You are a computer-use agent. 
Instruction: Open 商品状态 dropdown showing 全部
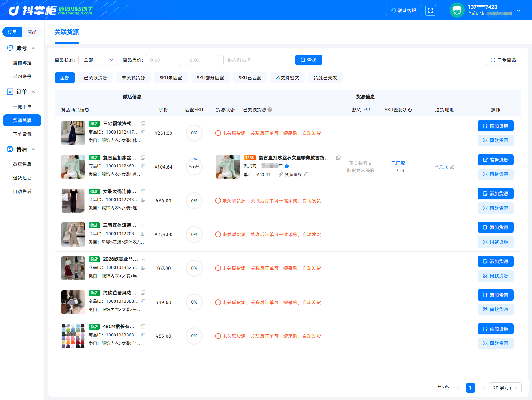click(98, 60)
